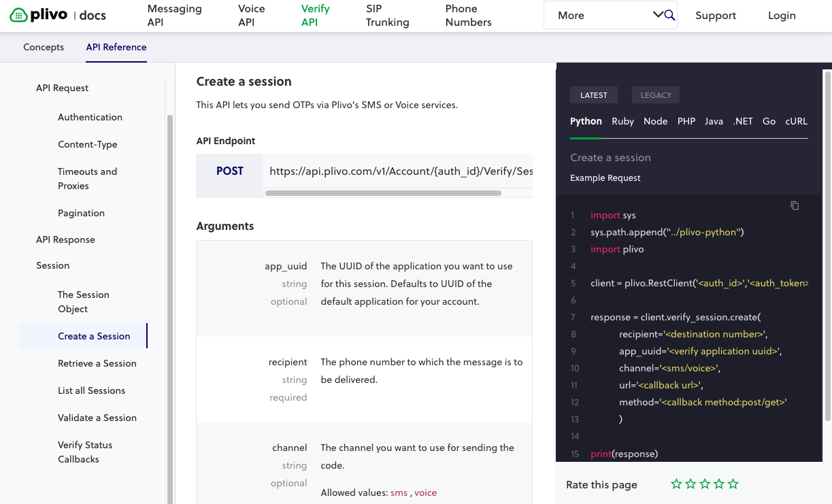Show the cURL code example

[x=796, y=121]
